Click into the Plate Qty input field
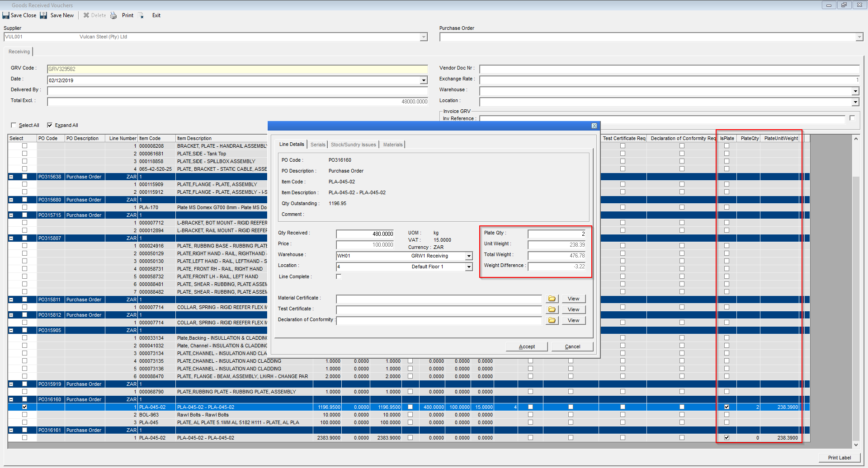868x468 pixels. click(x=557, y=234)
